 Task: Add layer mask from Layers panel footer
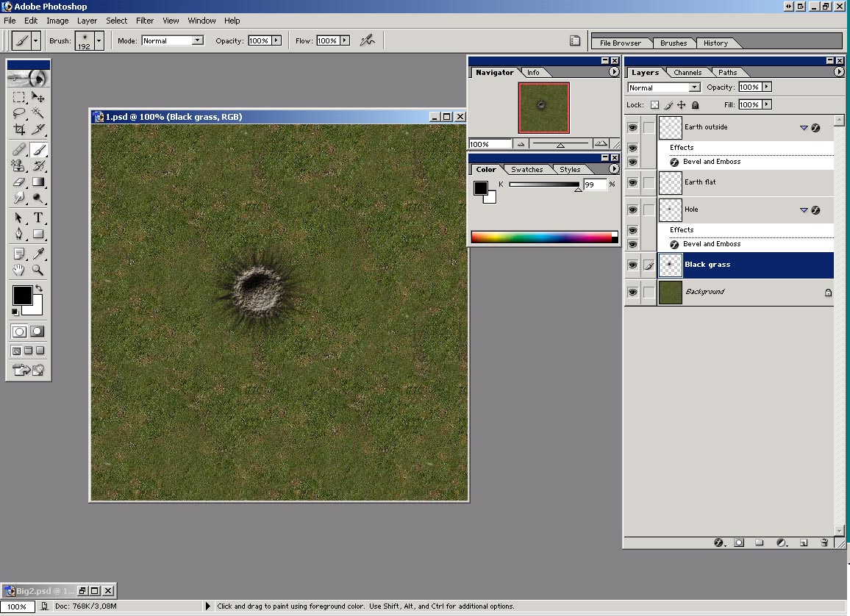click(x=739, y=542)
